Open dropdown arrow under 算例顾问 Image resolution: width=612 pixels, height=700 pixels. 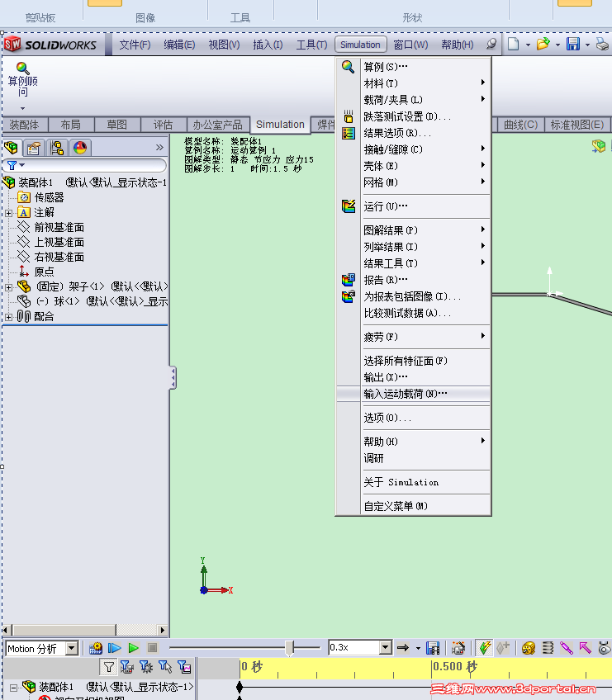click(22, 108)
